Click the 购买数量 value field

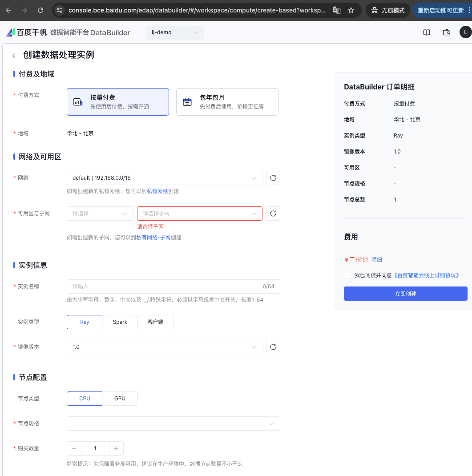[95, 448]
